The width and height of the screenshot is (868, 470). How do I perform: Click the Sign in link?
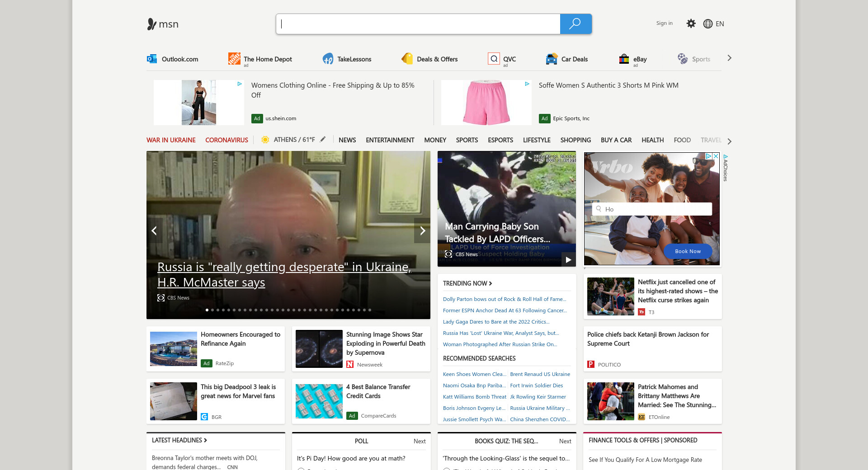pyautogui.click(x=664, y=23)
